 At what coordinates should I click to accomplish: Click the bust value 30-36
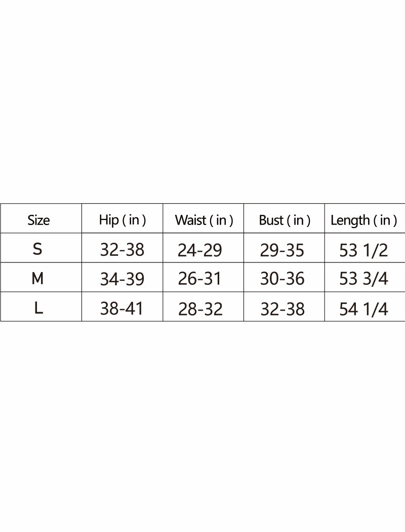coord(282,279)
